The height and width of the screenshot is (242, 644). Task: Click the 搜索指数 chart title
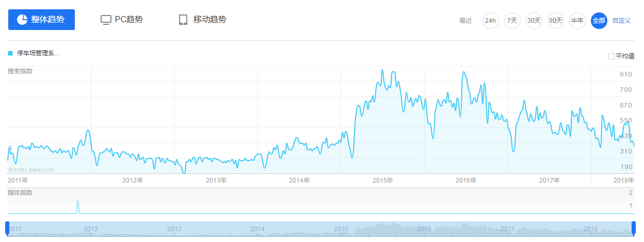20,71
